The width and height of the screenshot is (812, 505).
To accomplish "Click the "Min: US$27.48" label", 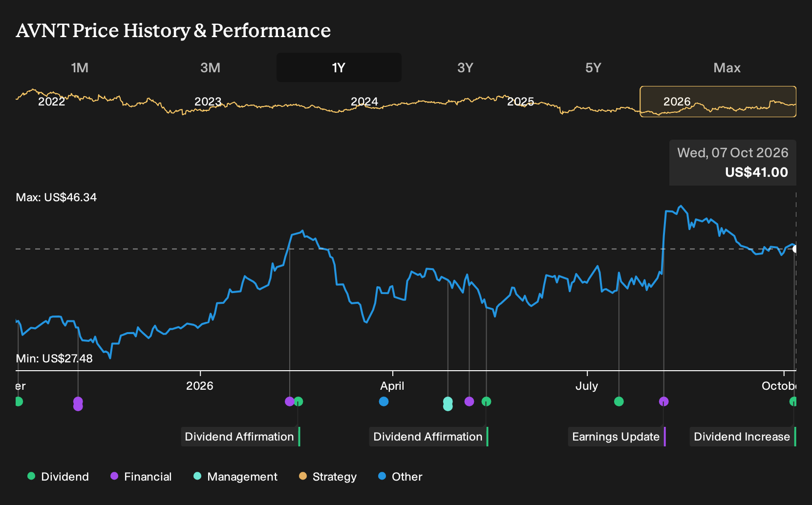I will 54,358.
